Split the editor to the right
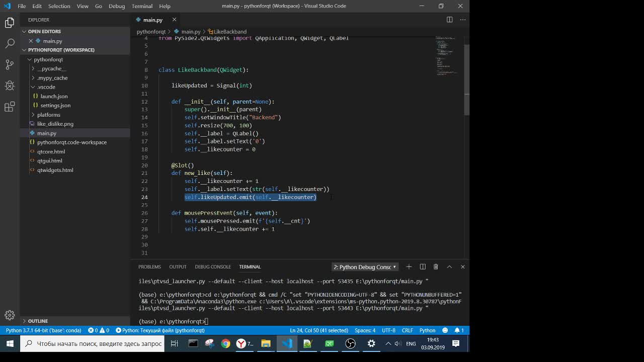The width and height of the screenshot is (644, 362). pyautogui.click(x=449, y=20)
